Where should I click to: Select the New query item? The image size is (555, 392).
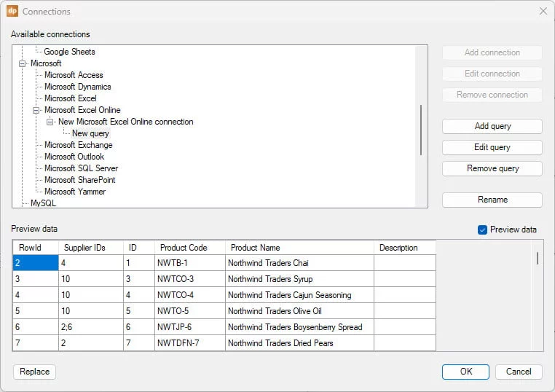[x=90, y=133]
